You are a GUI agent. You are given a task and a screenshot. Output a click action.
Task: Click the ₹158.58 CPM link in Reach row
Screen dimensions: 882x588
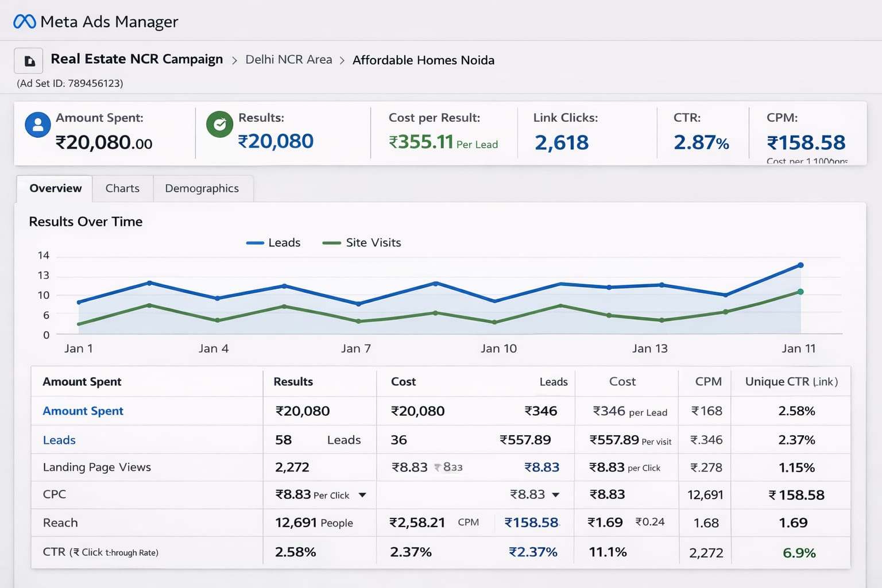pos(532,523)
